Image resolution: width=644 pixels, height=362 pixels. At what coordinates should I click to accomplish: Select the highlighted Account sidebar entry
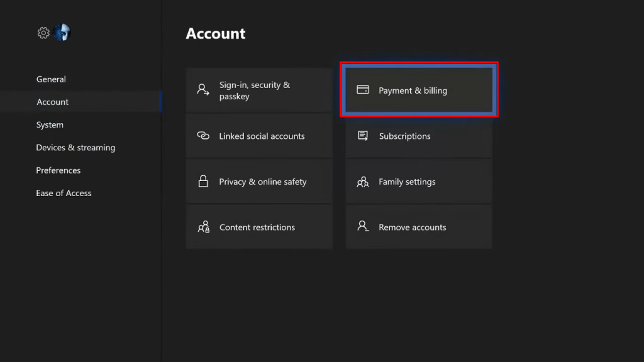[52, 101]
